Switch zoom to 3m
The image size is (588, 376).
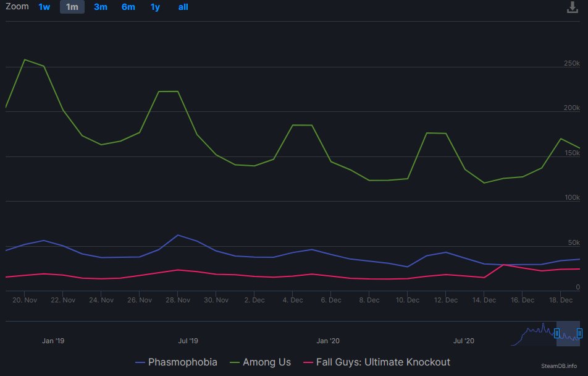pos(101,7)
